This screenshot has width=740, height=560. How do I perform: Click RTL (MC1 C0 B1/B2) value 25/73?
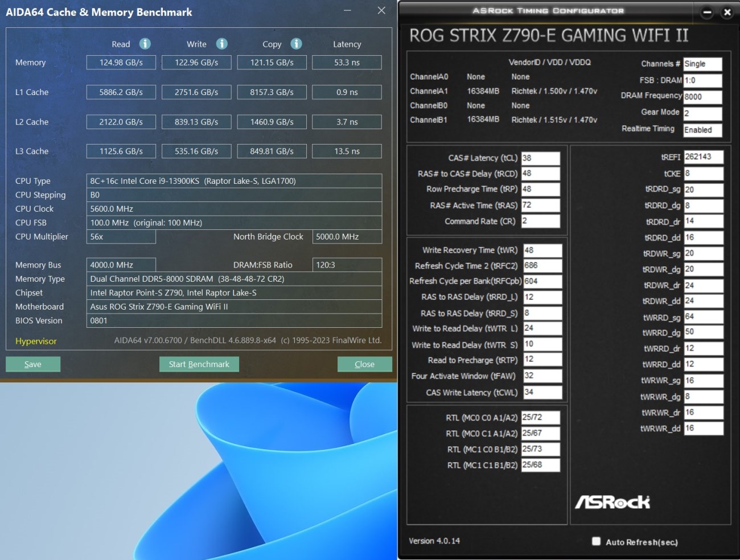pos(540,449)
